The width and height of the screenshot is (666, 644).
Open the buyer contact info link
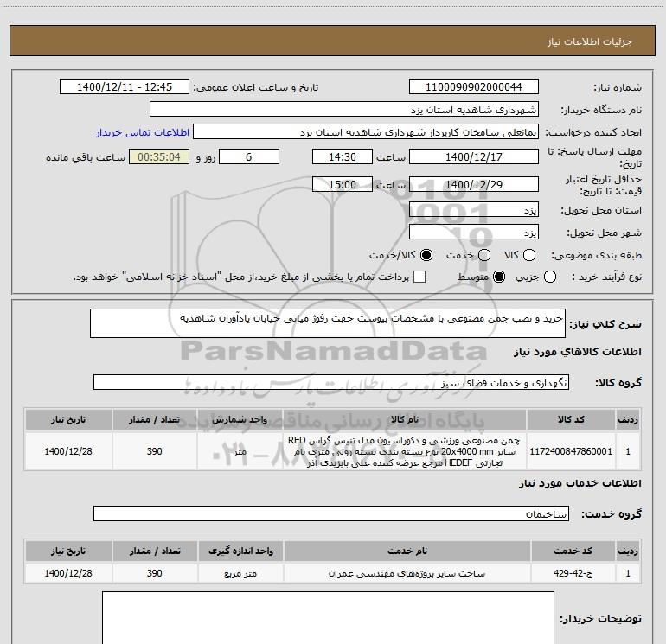[143, 132]
